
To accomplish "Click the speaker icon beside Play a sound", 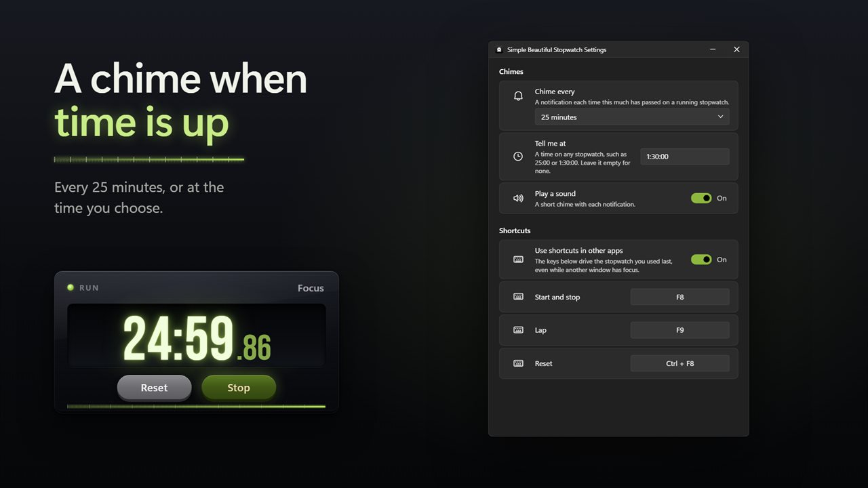I will (518, 199).
